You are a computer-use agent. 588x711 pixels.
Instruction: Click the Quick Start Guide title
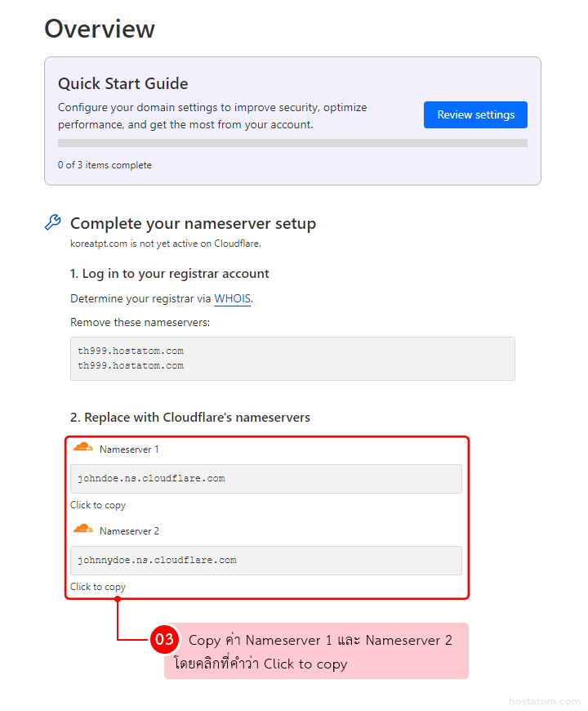123,84
